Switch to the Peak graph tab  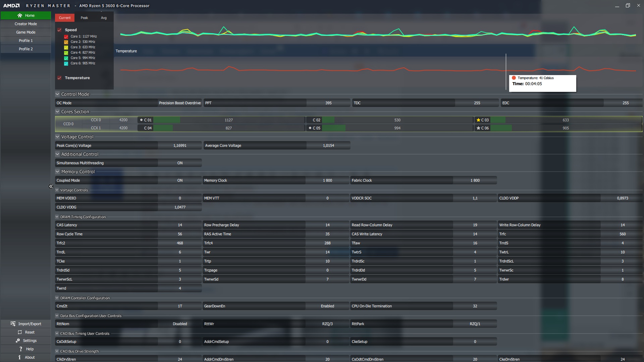84,18
